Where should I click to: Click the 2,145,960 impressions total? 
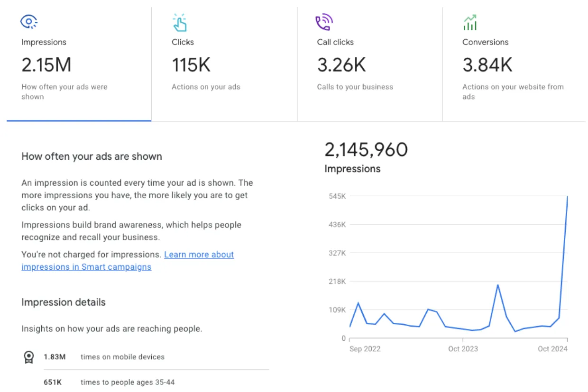point(366,150)
